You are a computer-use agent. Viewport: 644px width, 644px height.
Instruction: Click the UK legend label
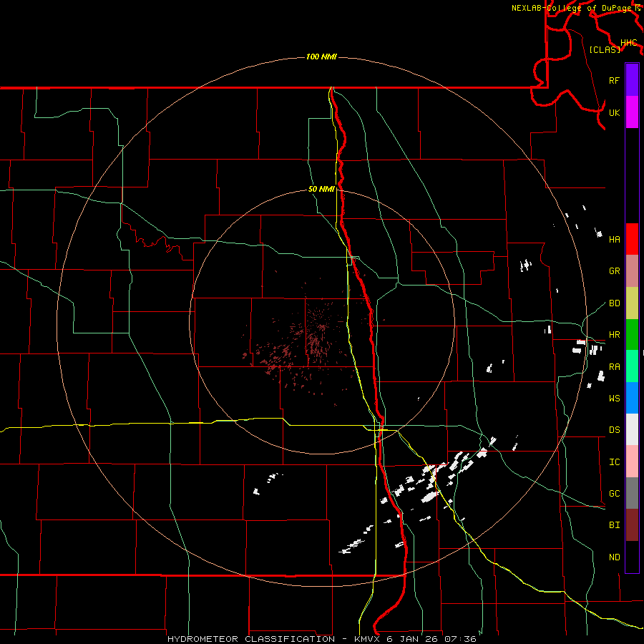(x=614, y=112)
